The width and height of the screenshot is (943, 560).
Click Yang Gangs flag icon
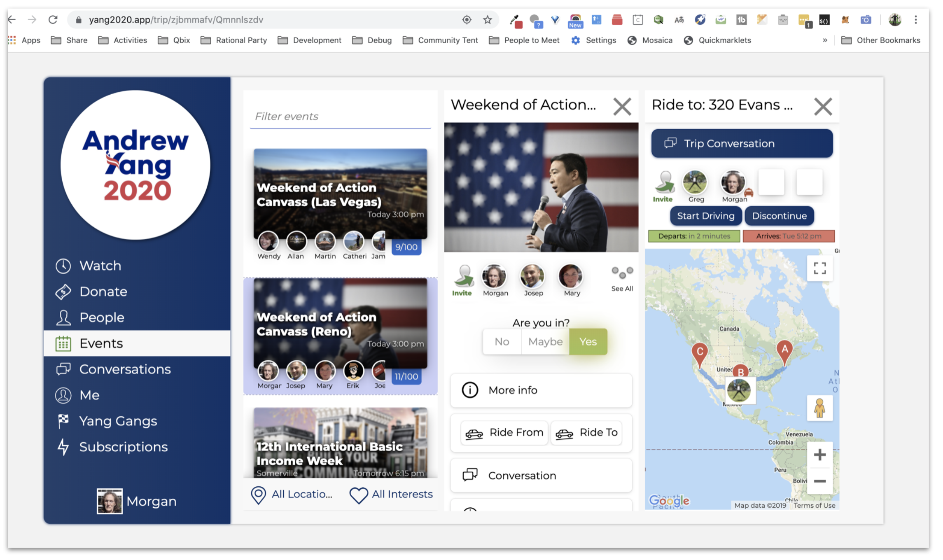(63, 421)
